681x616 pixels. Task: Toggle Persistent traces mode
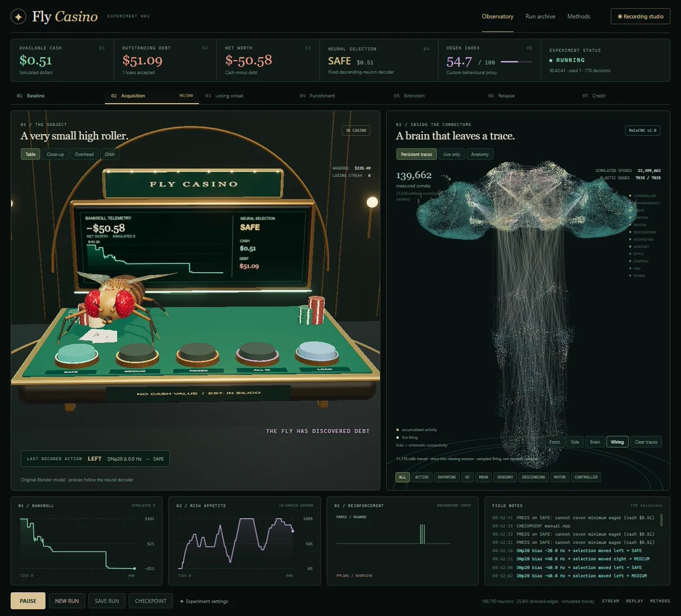417,154
